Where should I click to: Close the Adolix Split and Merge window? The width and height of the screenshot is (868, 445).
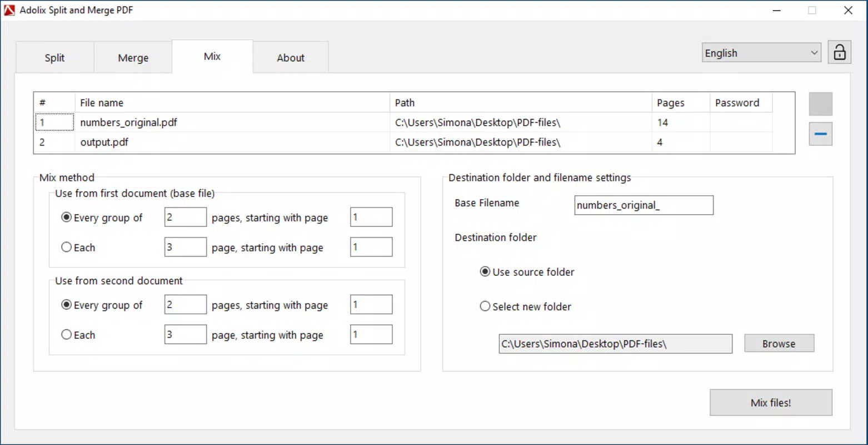(x=848, y=10)
